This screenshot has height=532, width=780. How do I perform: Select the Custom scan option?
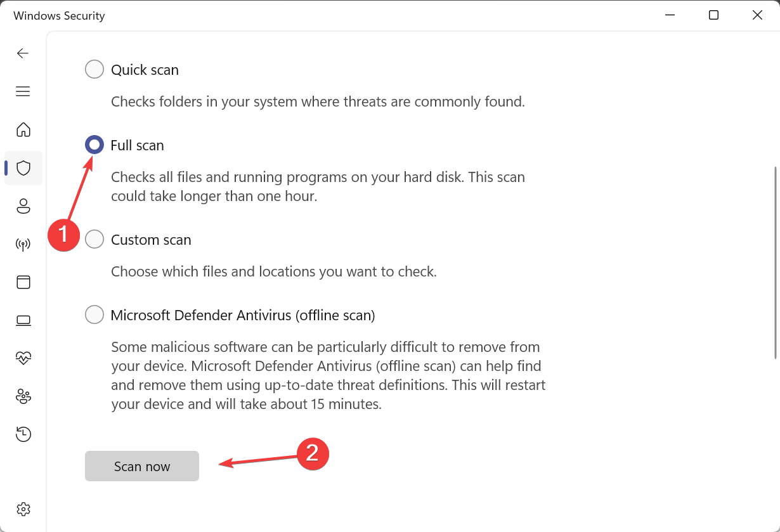[94, 239]
